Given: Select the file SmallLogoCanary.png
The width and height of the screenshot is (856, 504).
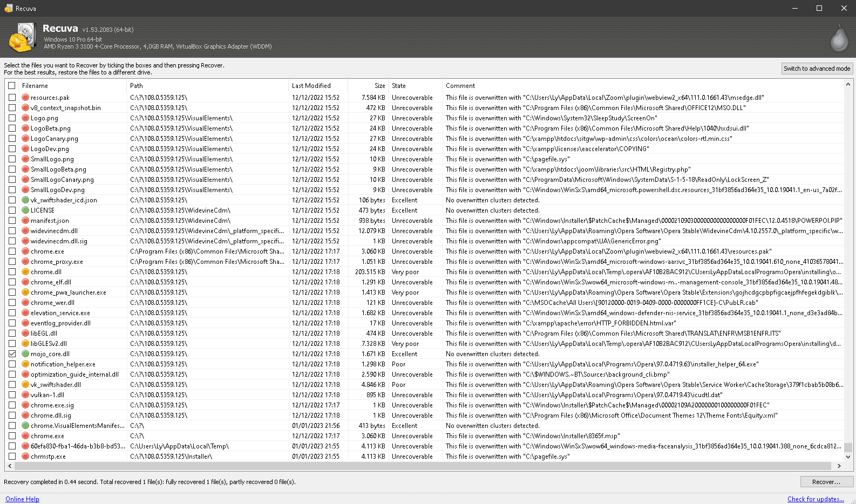Looking at the screenshot, I should [62, 180].
